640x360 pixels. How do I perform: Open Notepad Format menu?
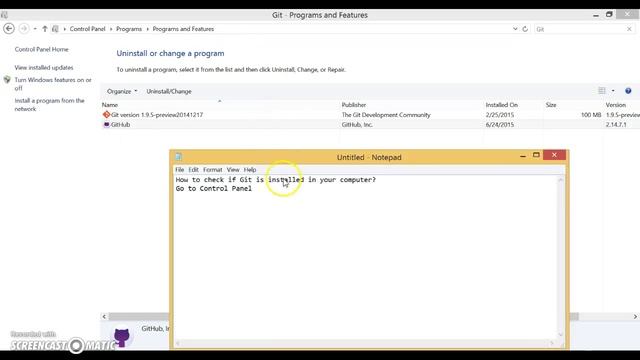pyautogui.click(x=213, y=170)
